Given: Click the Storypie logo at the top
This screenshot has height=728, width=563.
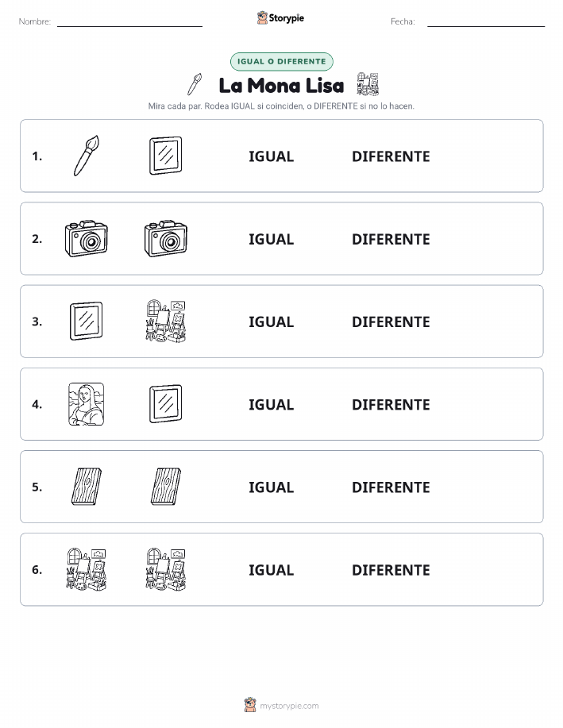Looking at the screenshot, I should click(x=280, y=18).
